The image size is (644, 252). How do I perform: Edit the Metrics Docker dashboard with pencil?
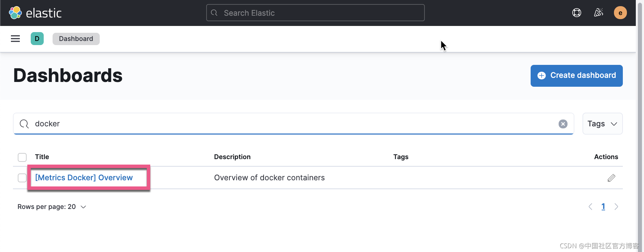[x=612, y=178]
